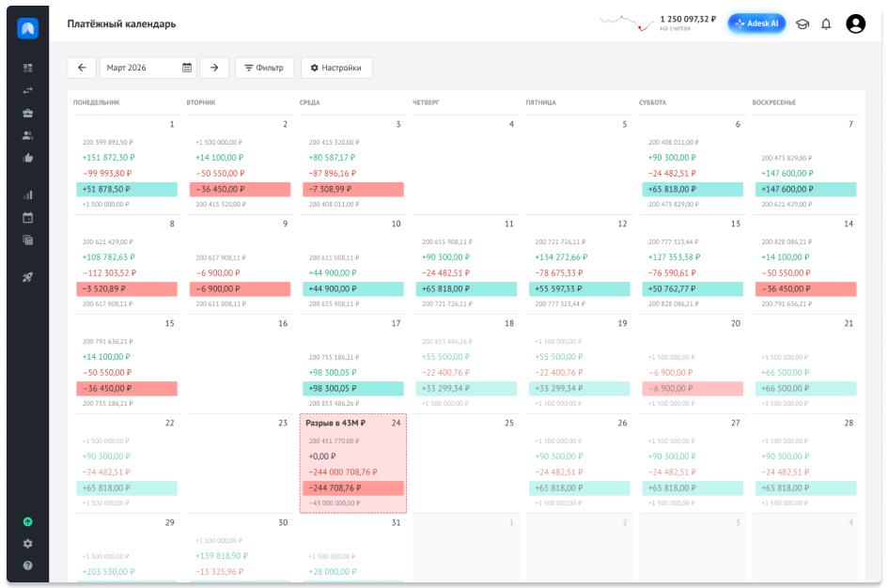
Task: Click the red −36 450,00 ₽ balance bar on day 2
Action: (241, 189)
